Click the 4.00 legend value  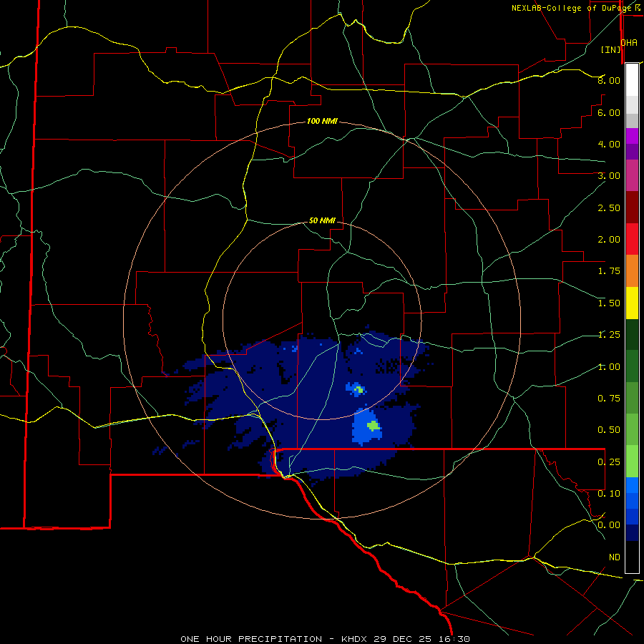pyautogui.click(x=609, y=144)
